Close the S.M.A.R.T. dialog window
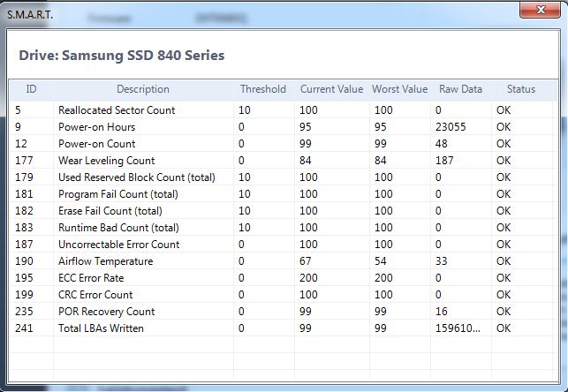This screenshot has height=392, width=568. [540, 10]
